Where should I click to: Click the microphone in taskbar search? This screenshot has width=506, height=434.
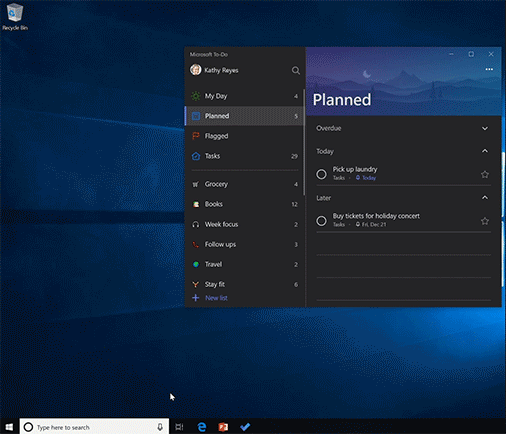coord(160,427)
